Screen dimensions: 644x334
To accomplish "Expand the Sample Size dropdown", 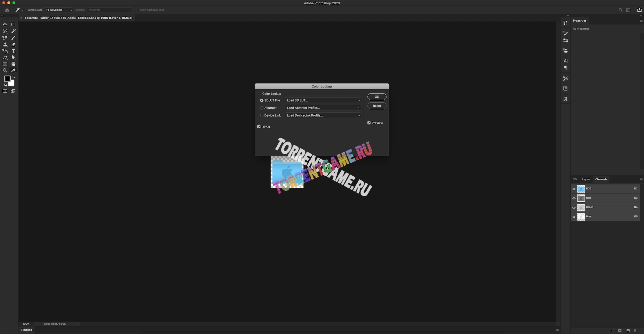I will (59, 10).
